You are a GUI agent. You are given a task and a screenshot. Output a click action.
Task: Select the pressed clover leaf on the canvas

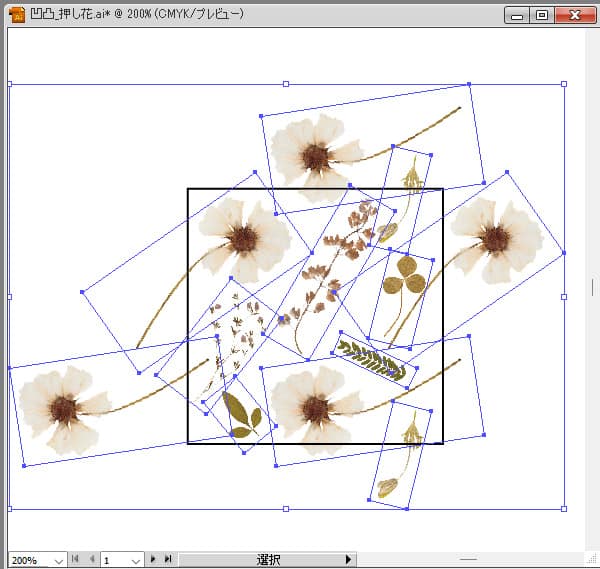pos(403,274)
